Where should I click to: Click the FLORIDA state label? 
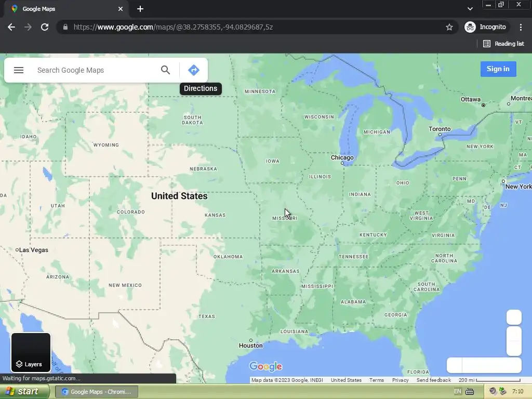pyautogui.click(x=418, y=372)
